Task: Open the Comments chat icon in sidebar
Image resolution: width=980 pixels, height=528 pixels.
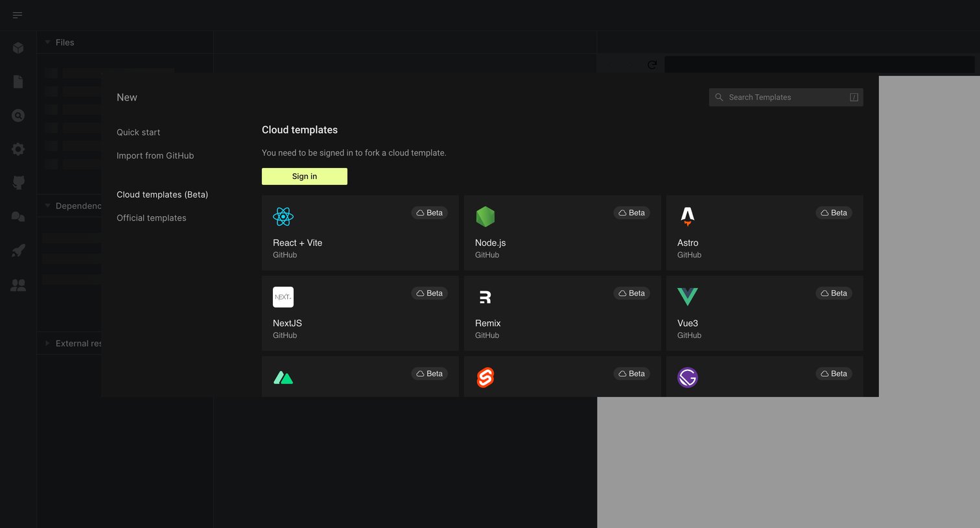Action: pyautogui.click(x=18, y=217)
